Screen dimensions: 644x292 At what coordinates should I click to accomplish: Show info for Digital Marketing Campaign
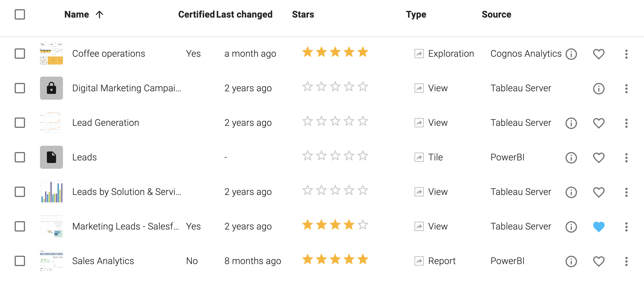(x=599, y=88)
